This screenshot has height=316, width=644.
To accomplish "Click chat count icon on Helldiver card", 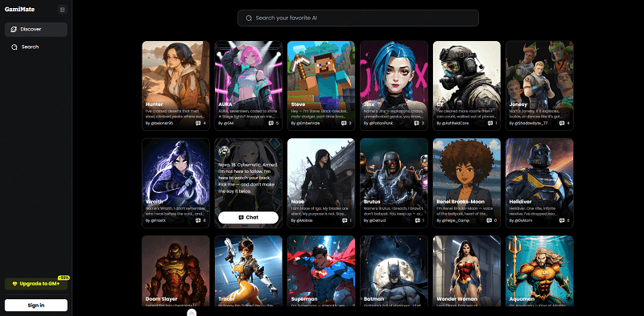I will [562, 220].
